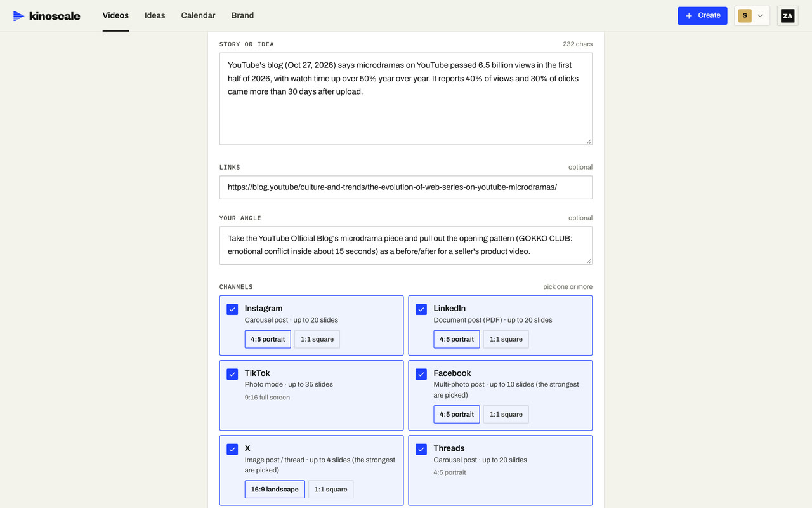This screenshot has width=812, height=508.
Task: Focus the Story or Idea text area
Action: 406,98
